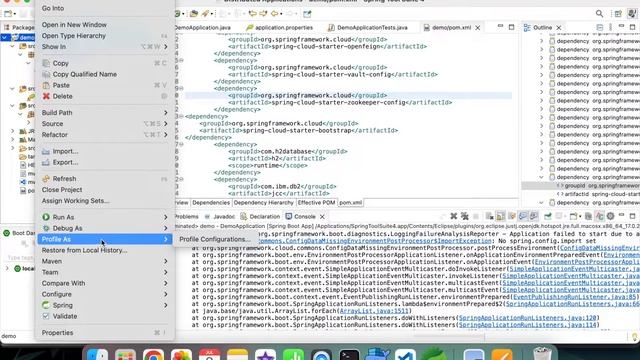This screenshot has width=640, height=360.
Task: Expand the Build Path submenu
Action: 105,113
